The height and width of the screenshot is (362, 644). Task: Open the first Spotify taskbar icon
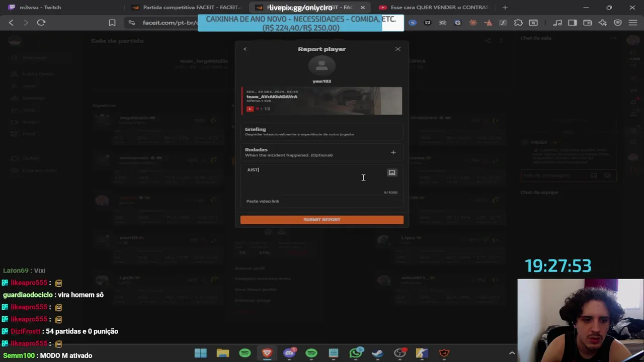pyautogui.click(x=245, y=353)
